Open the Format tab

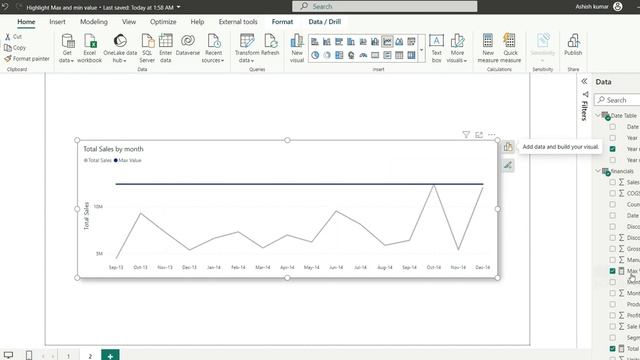(x=282, y=22)
